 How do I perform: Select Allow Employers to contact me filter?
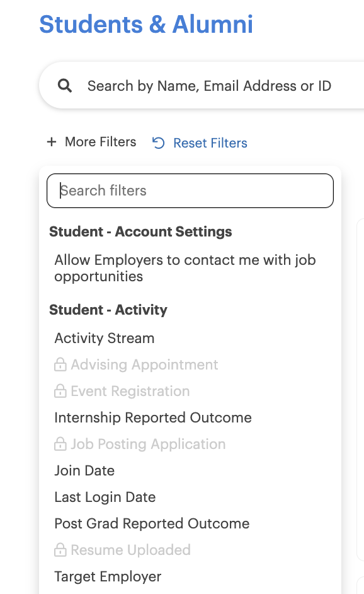coord(185,268)
